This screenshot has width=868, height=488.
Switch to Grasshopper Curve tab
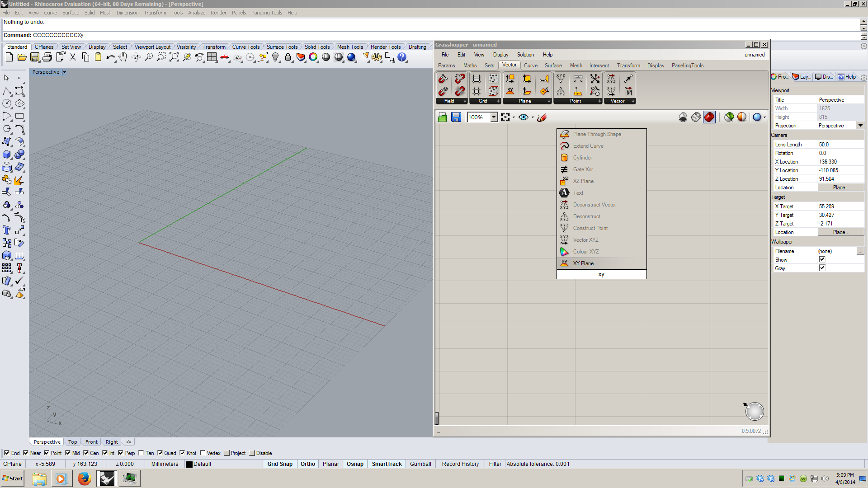tap(530, 66)
